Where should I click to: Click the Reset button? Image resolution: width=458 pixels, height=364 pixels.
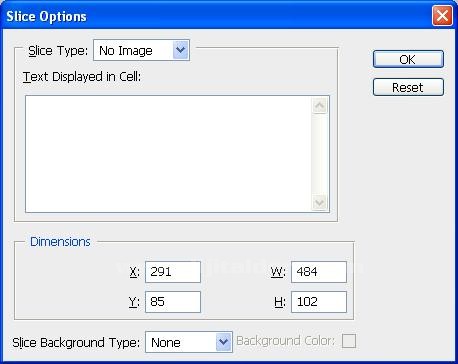(x=408, y=87)
